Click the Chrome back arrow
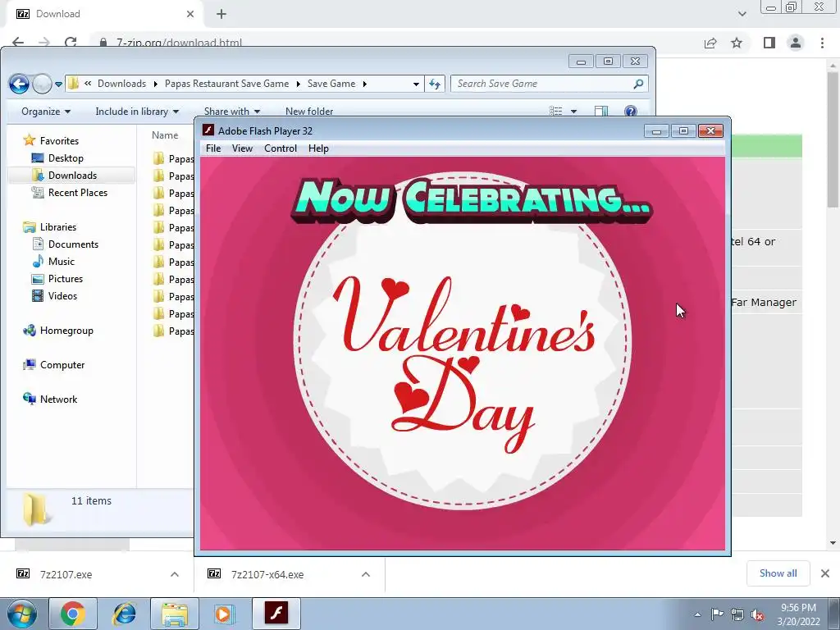The height and width of the screenshot is (630, 840). (x=18, y=42)
